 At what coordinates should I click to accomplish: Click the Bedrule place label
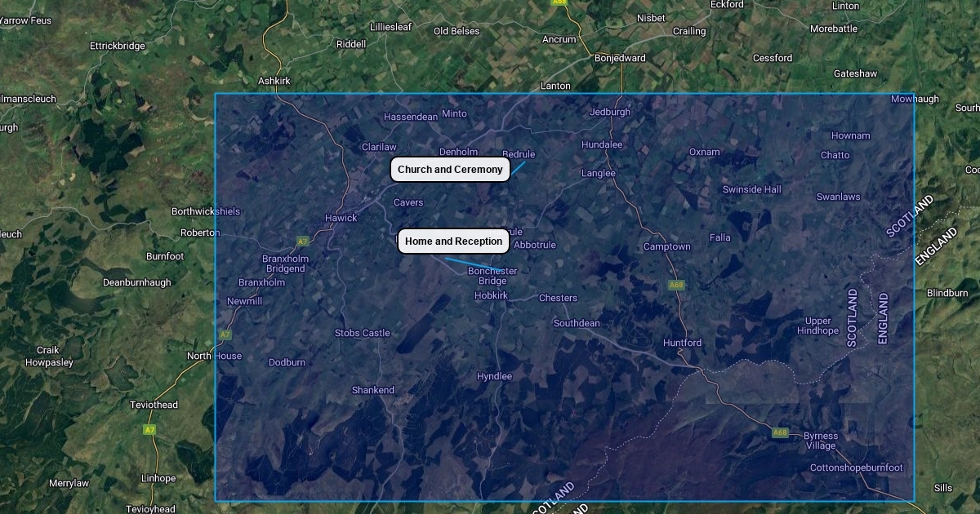(519, 154)
